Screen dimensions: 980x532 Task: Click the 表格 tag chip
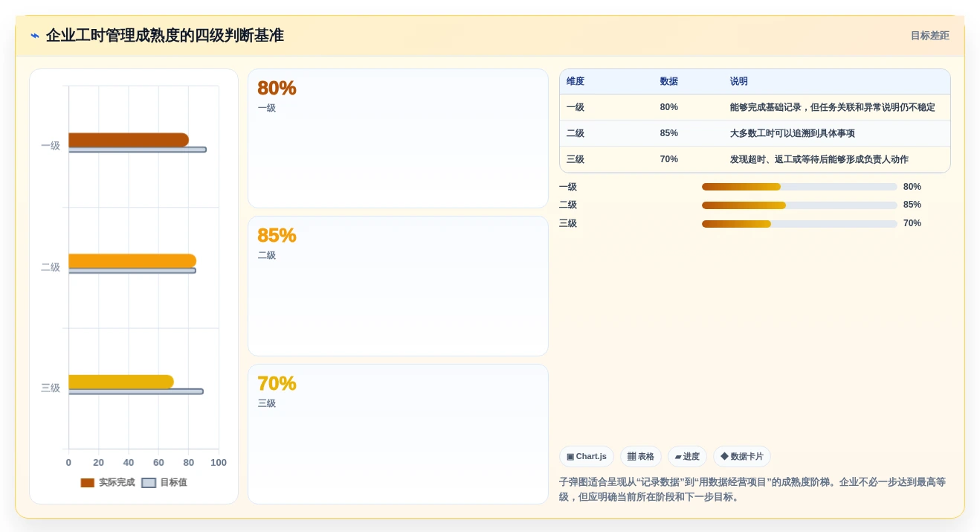(641, 456)
